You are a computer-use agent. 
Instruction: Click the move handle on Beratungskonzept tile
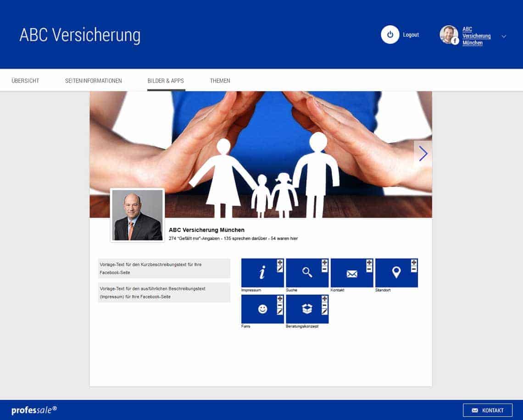[324, 298]
